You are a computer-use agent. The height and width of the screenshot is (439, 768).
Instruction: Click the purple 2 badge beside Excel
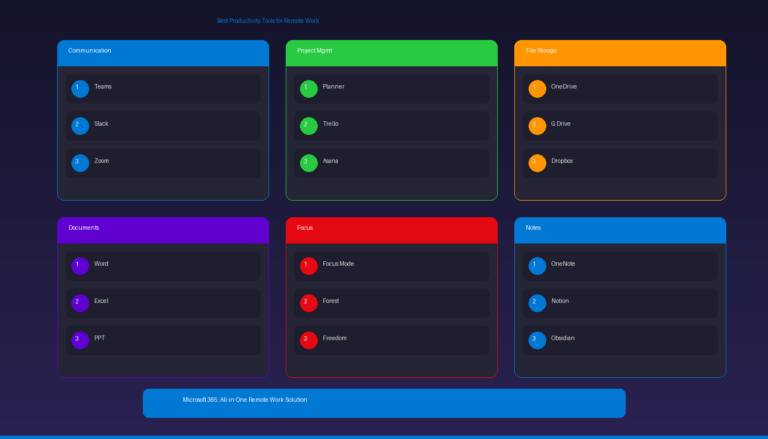(x=80, y=303)
